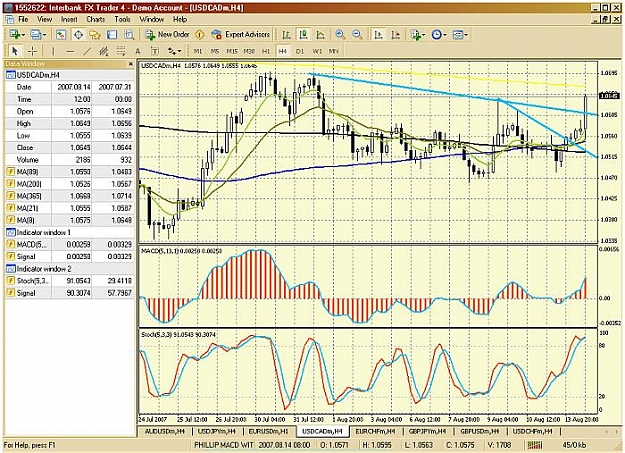
Task: Zoom out of the chart
Action: pos(357,35)
